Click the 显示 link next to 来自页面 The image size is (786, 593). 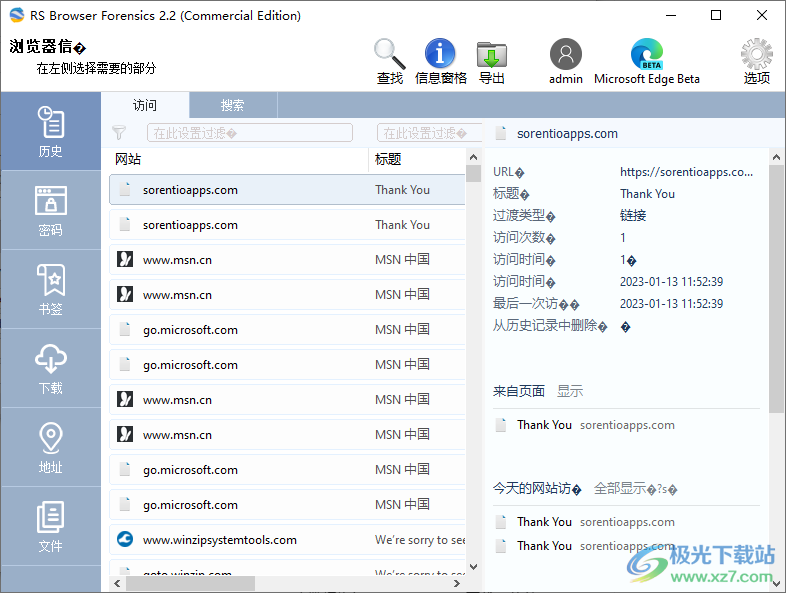570,391
